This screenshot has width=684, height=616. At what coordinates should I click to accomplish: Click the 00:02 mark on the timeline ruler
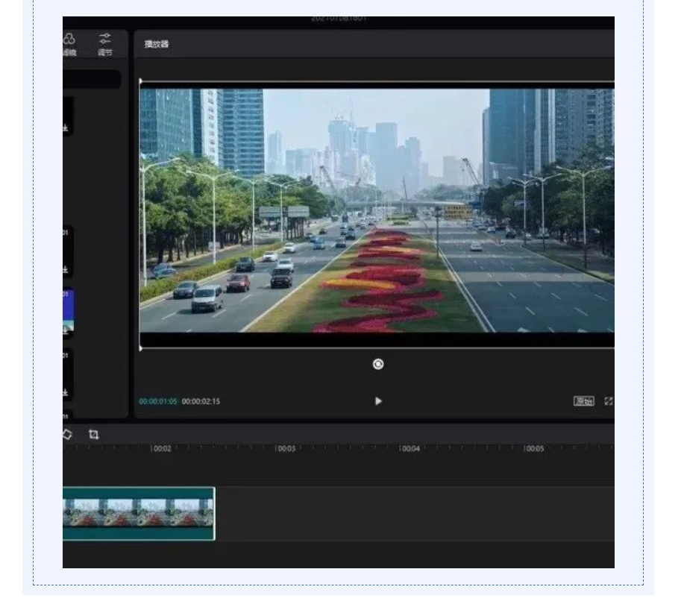click(x=161, y=450)
